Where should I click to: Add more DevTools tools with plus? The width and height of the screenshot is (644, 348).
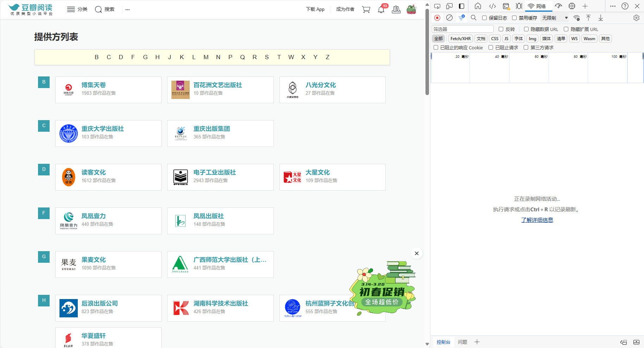pyautogui.click(x=585, y=6)
